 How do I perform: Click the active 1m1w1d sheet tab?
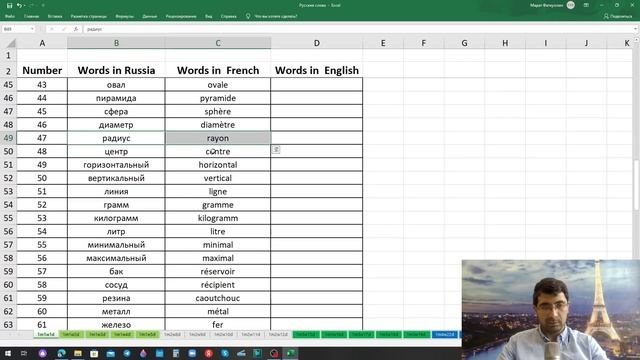pos(46,334)
